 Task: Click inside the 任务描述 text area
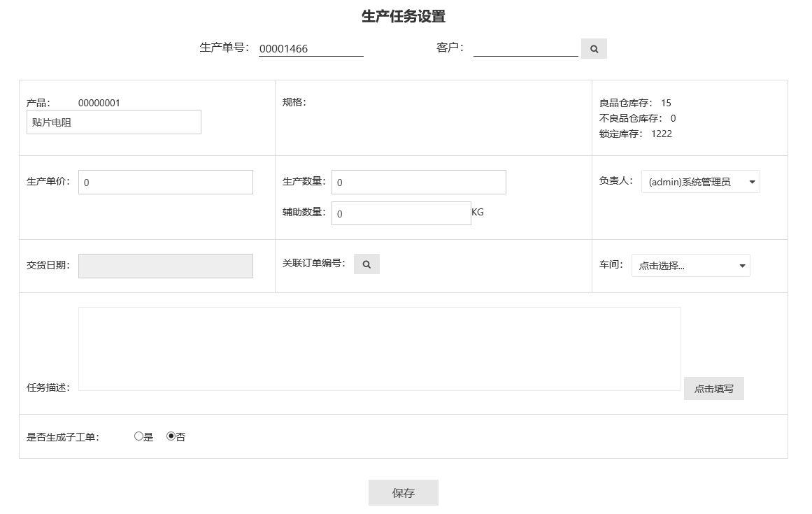[x=379, y=348]
